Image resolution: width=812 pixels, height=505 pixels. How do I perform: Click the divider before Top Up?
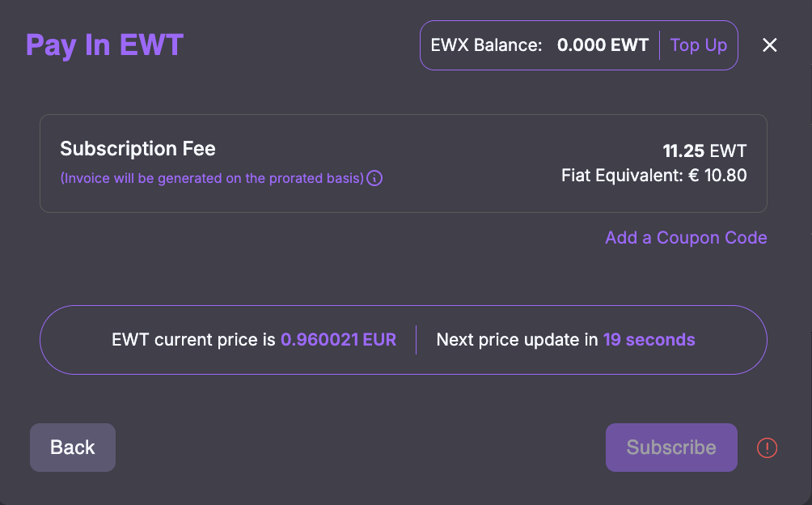[x=660, y=45]
